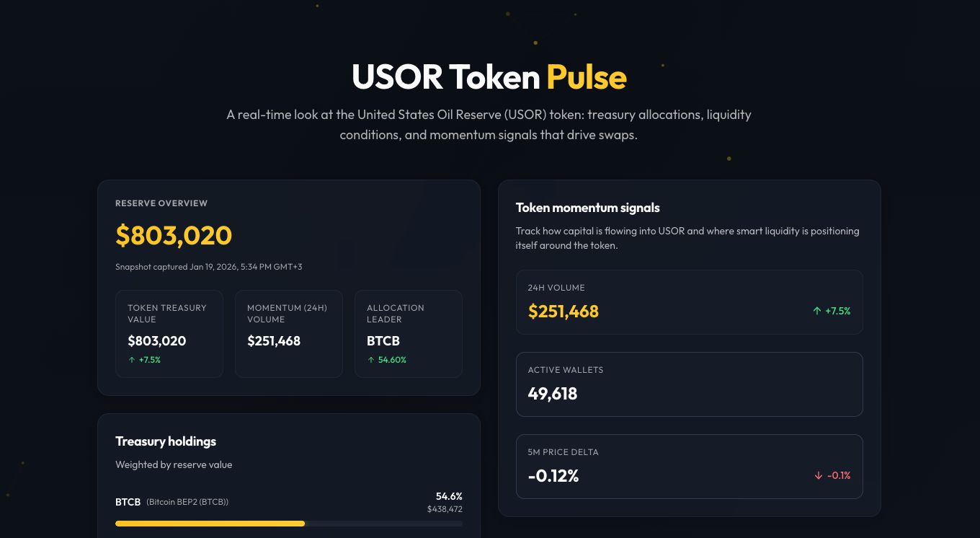The width and height of the screenshot is (980, 538).
Task: Click the green up arrow beside +7.5% in Token Treasury Value
Action: [x=132, y=360]
